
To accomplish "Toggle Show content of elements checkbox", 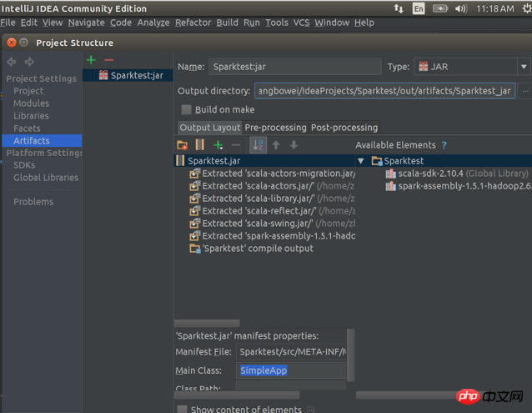I will [x=182, y=409].
